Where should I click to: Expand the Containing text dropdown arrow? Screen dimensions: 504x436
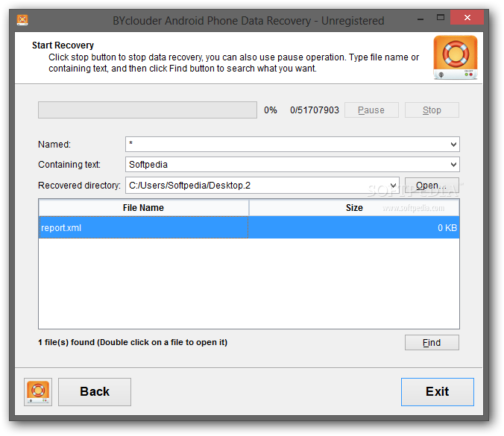[453, 165]
